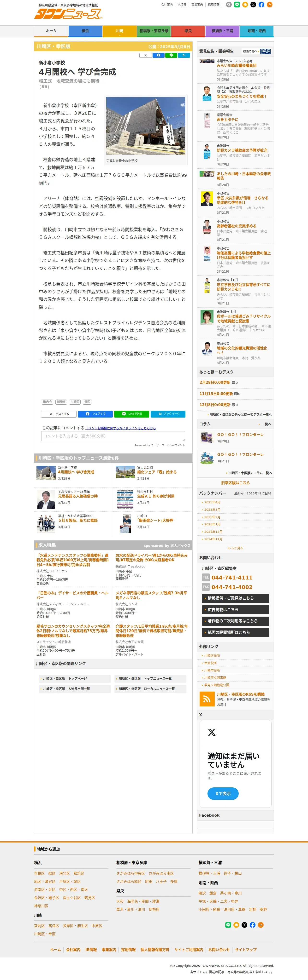The height and width of the screenshot is (980, 308).
Task: Click the LINEで送る button
Action: [132, 414]
